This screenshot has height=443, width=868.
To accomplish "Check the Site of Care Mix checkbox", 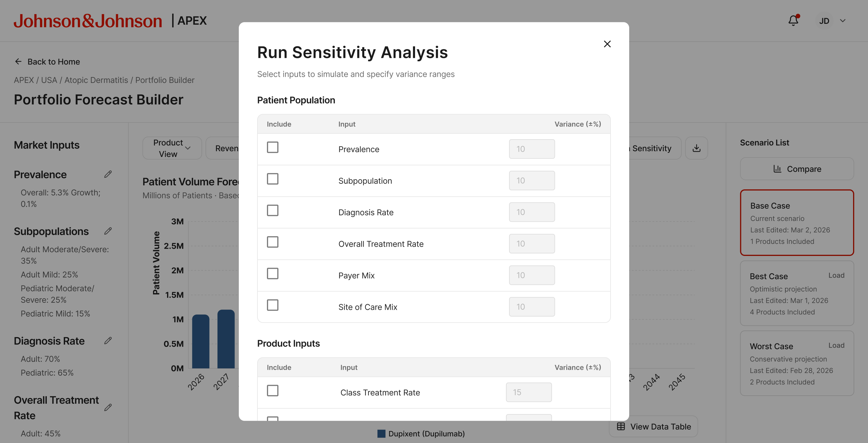I will 273,305.
